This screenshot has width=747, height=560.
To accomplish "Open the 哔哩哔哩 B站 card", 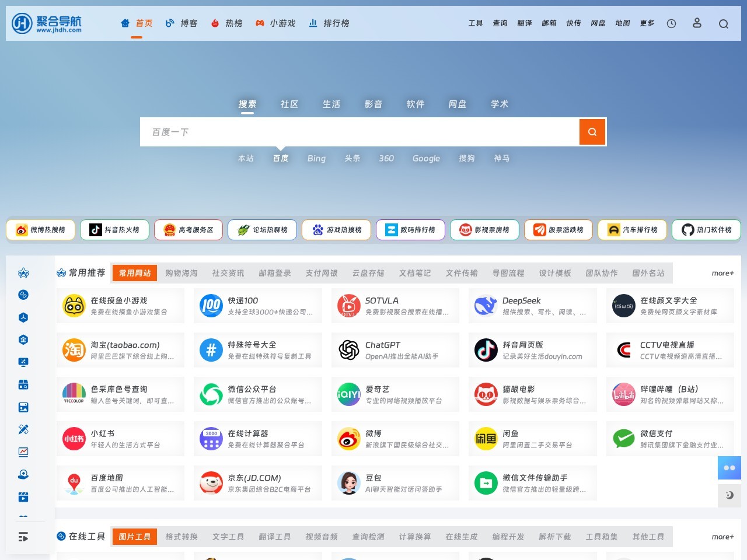I will click(670, 394).
